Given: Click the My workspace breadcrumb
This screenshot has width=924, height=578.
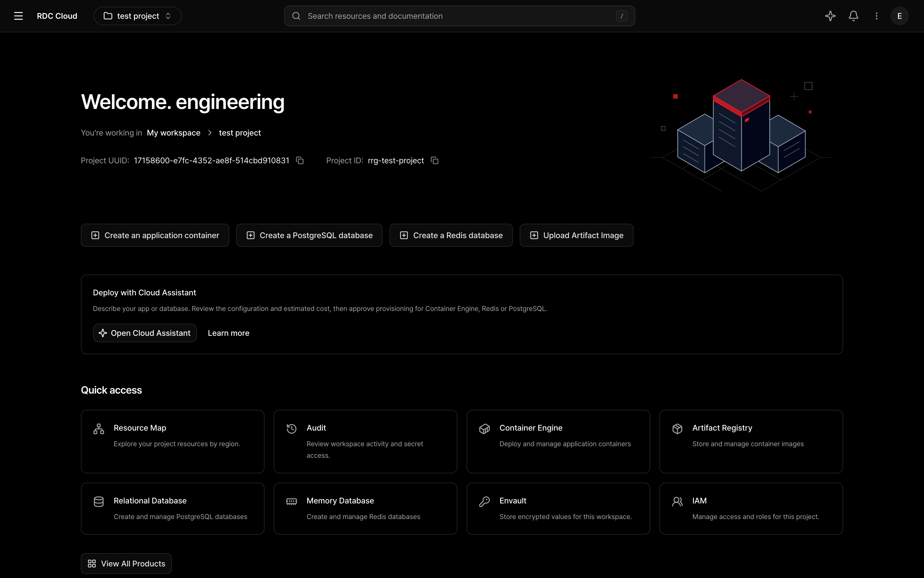Looking at the screenshot, I should pos(174,133).
